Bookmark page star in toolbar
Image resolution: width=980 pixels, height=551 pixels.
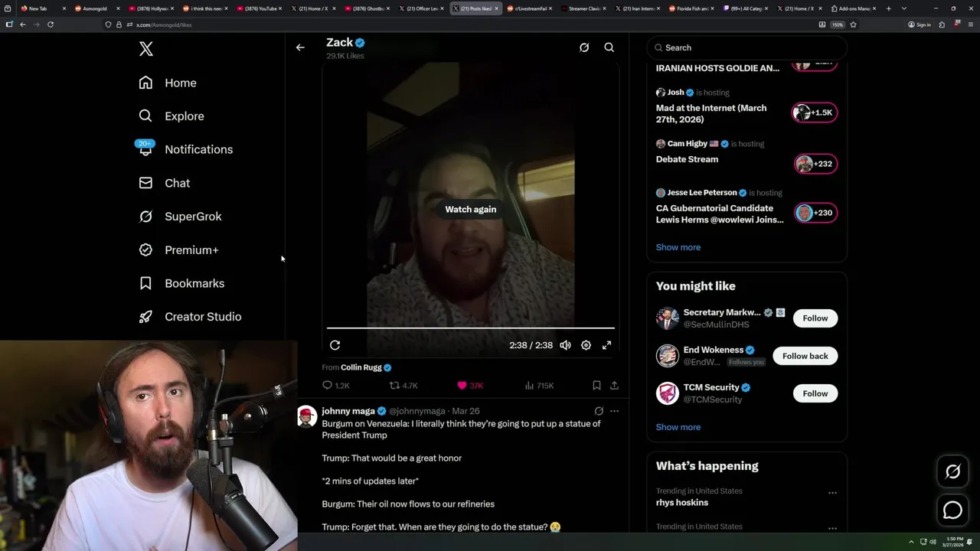coord(853,24)
